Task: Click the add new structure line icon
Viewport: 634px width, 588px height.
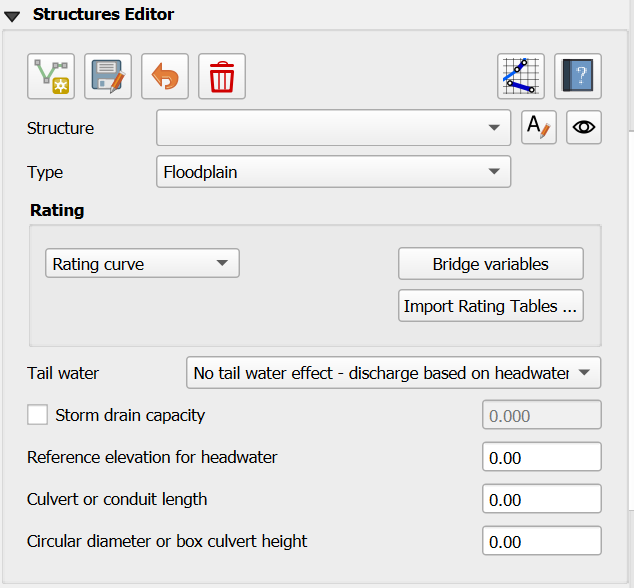Action: point(50,76)
